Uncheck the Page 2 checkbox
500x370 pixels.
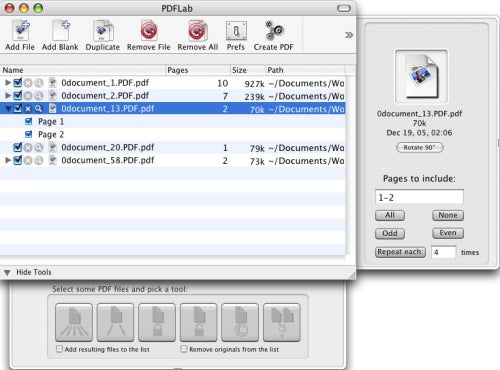tap(29, 134)
